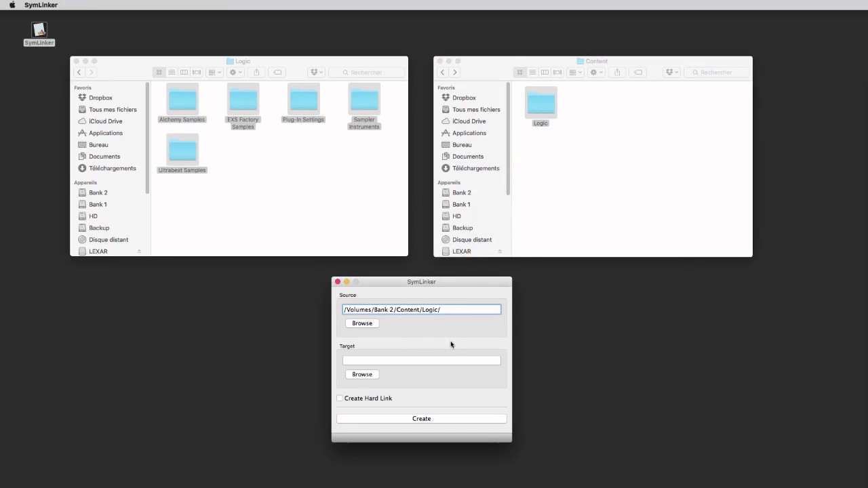Image resolution: width=868 pixels, height=488 pixels.
Task: Select HD drive in Logic window sidebar
Action: click(93, 216)
